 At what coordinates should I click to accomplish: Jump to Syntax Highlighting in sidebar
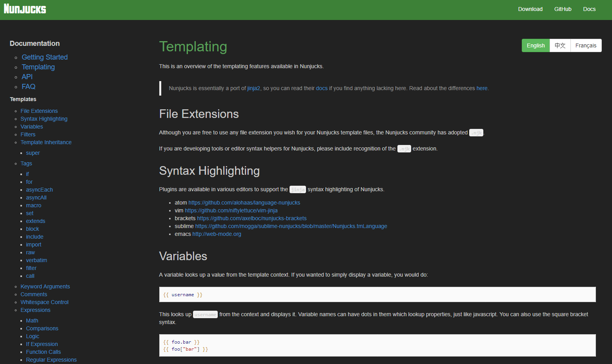(44, 119)
